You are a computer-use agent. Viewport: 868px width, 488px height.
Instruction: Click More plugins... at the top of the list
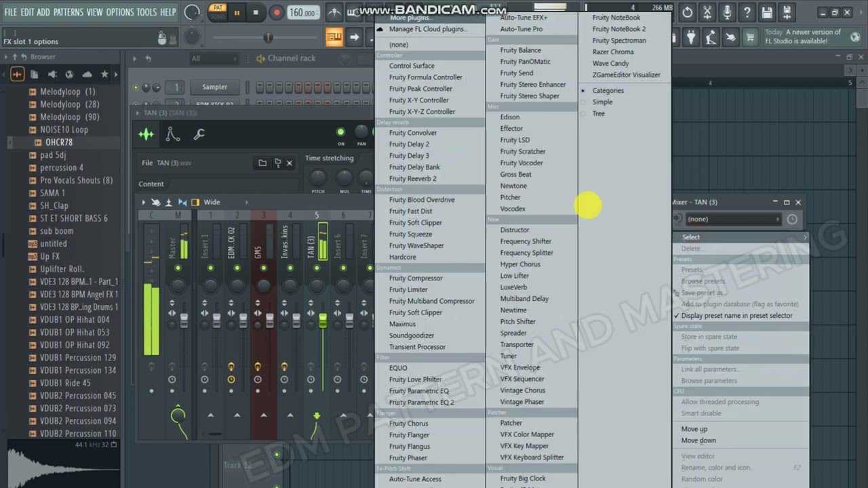410,18
